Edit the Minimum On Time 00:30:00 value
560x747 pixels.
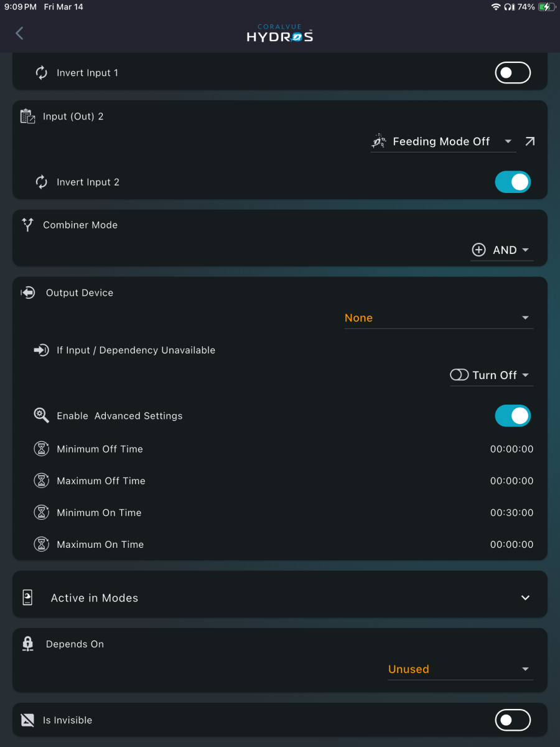511,513
